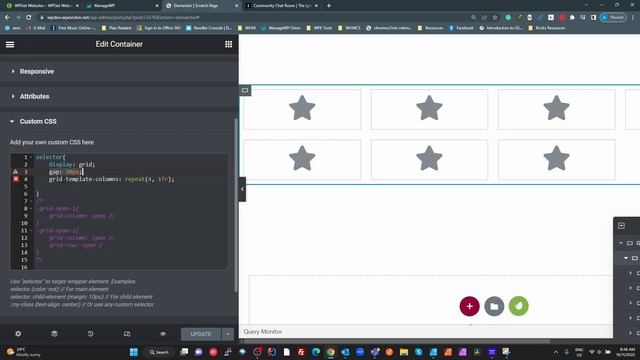Collapse the Custom CSS section
The image size is (640, 360).
[119, 121]
